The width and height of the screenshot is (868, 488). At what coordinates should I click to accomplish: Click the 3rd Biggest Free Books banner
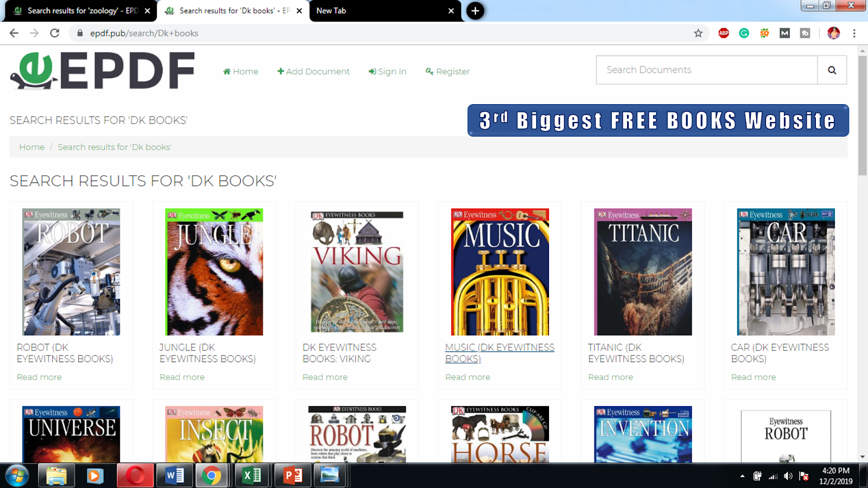tap(658, 120)
